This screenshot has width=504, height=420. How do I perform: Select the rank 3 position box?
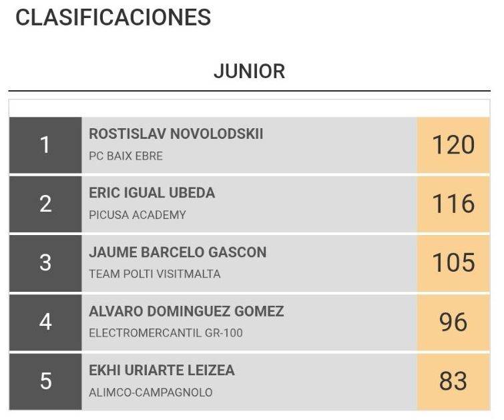click(45, 262)
